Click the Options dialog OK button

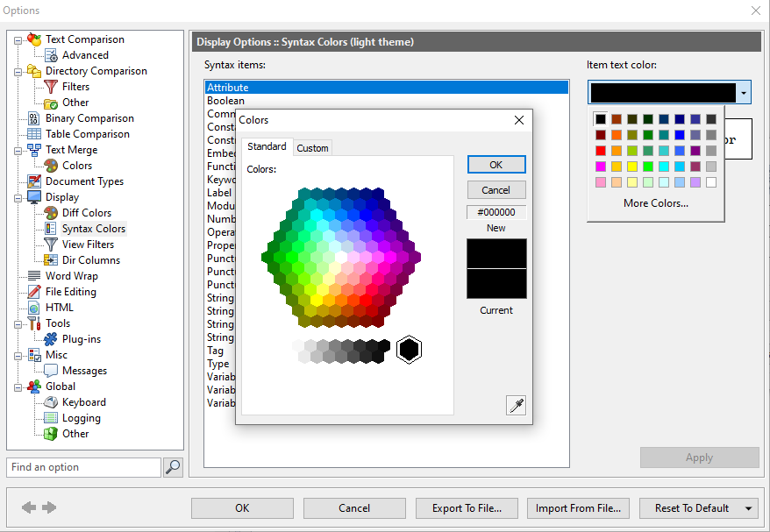[242, 508]
